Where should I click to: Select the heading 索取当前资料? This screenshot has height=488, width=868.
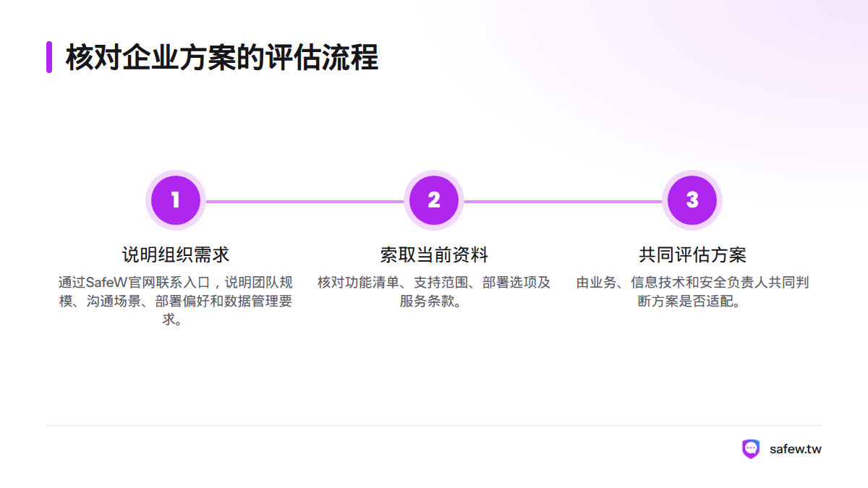coord(434,254)
